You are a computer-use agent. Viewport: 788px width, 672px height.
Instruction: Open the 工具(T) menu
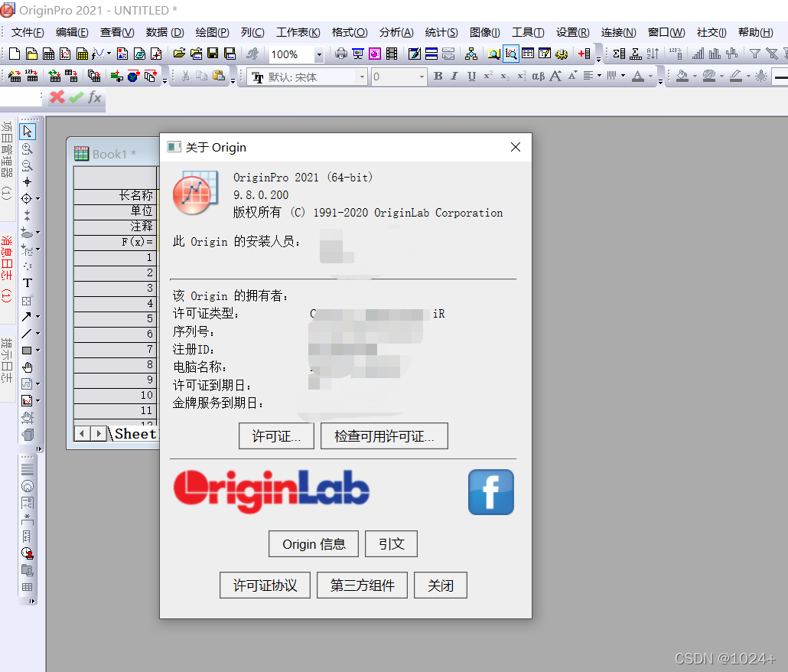point(528,33)
